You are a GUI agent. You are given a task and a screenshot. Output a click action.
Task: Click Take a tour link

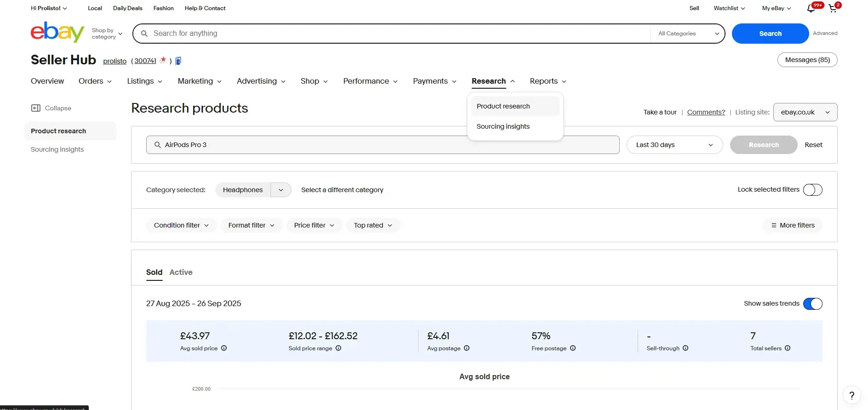click(x=660, y=112)
